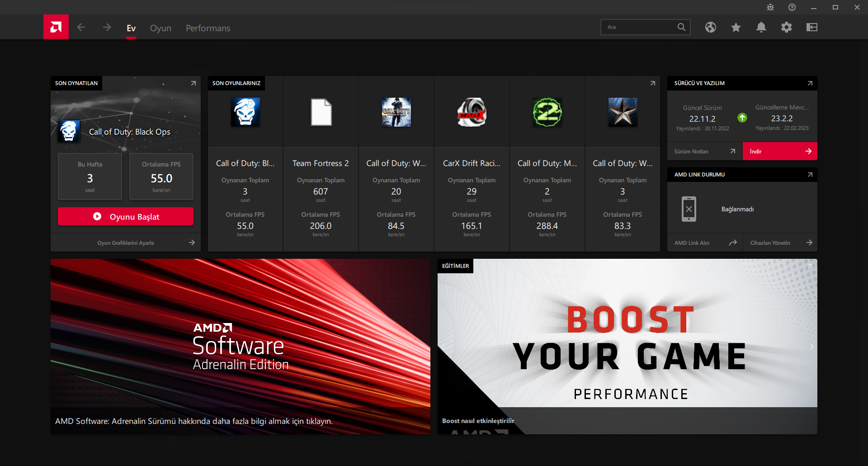Expand the Son Oyunlarınız panel
This screenshot has width=868, height=466.
[x=653, y=83]
